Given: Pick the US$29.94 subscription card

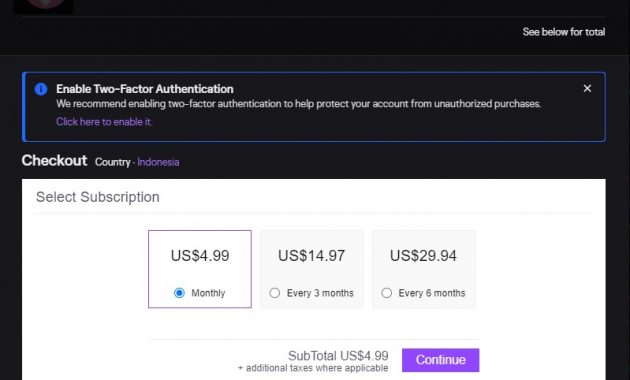Looking at the screenshot, I should (423, 269).
